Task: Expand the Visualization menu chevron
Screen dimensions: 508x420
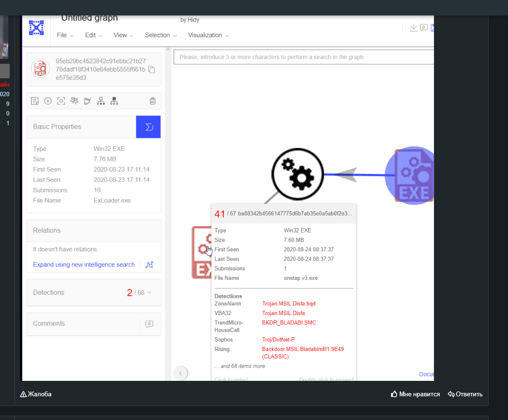Action: pyautogui.click(x=227, y=36)
